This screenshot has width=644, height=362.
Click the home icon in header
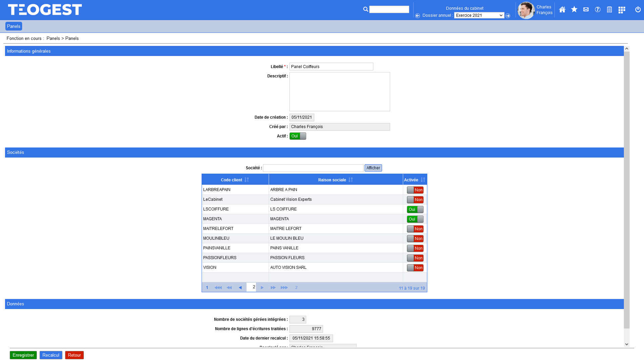click(562, 10)
